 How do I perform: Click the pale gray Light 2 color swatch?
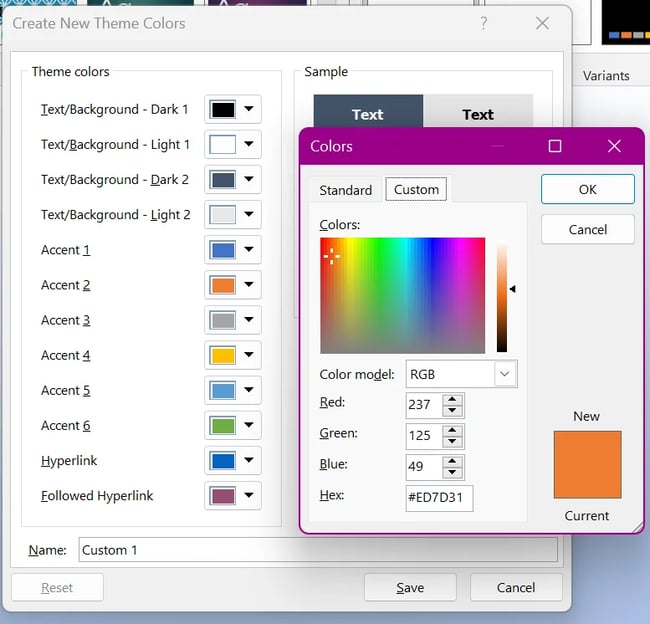tap(223, 215)
